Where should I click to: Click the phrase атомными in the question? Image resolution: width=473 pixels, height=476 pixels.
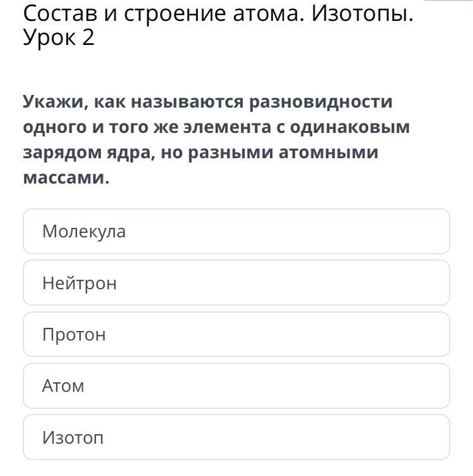(x=328, y=152)
